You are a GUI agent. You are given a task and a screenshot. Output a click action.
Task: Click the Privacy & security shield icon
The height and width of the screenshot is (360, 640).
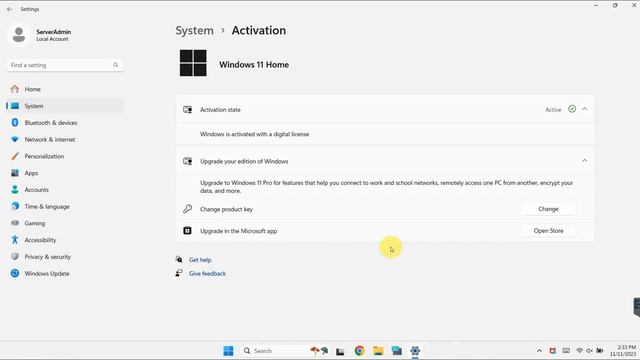click(x=15, y=256)
